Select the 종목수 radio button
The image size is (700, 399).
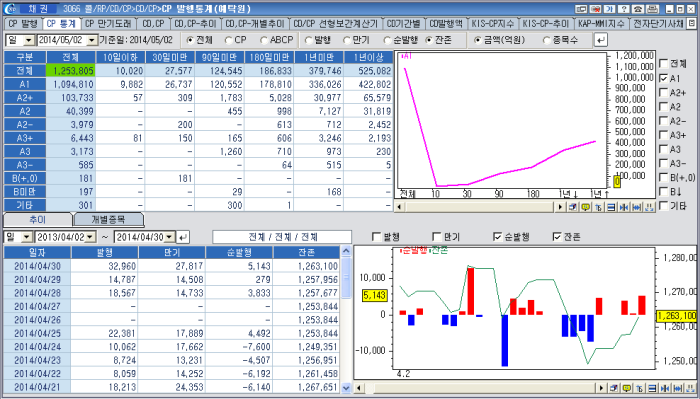click(x=546, y=40)
